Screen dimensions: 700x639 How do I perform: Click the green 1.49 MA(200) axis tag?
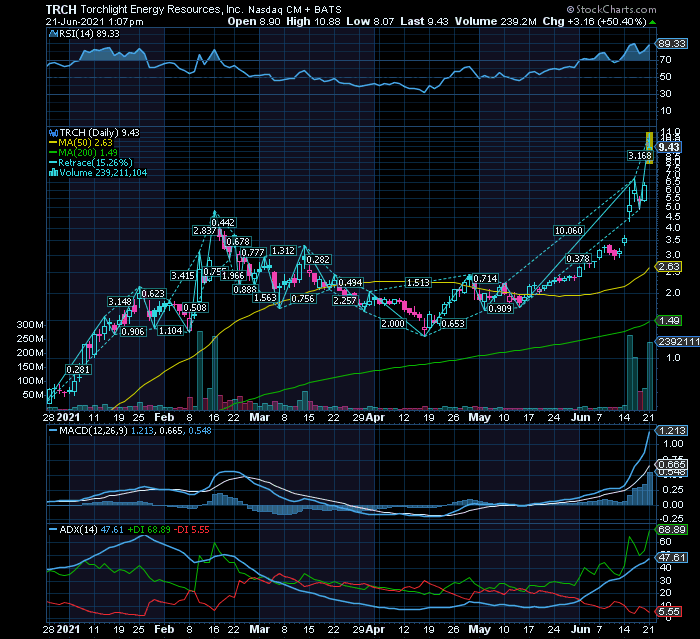(668, 320)
